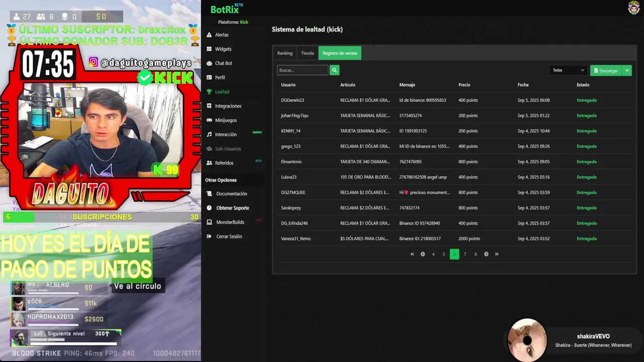This screenshot has width=644, height=362.
Task: Open the Documentación icon
Action: coord(209,194)
